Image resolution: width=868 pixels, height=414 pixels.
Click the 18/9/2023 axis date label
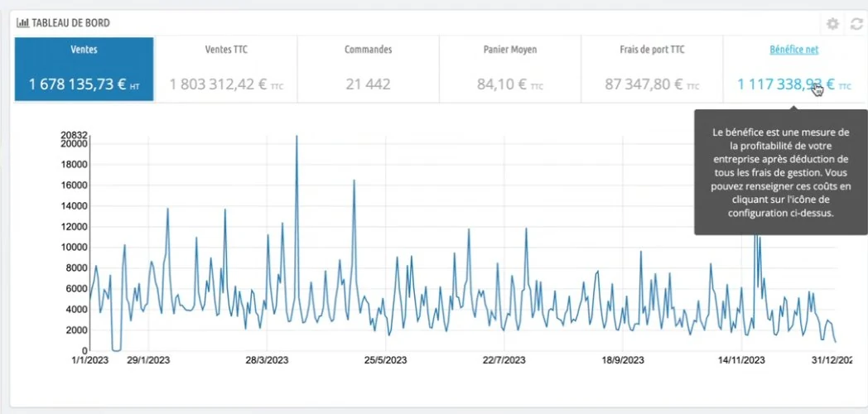[622, 360]
